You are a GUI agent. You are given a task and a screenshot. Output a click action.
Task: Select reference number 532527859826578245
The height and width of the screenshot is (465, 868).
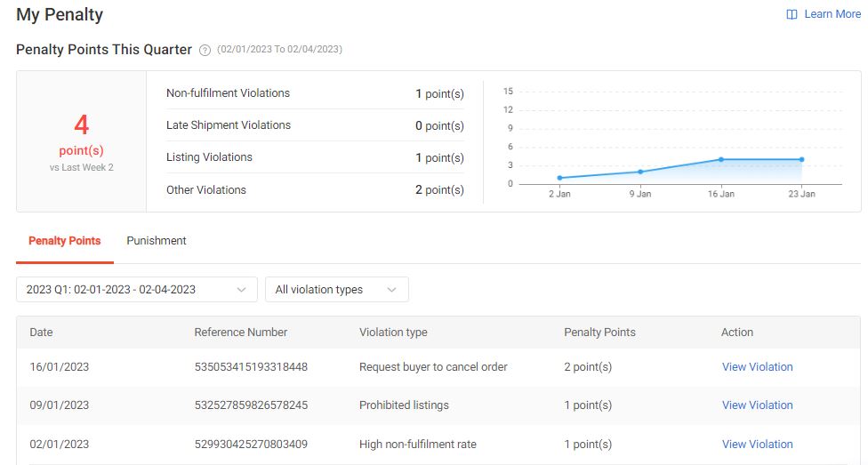coord(251,405)
